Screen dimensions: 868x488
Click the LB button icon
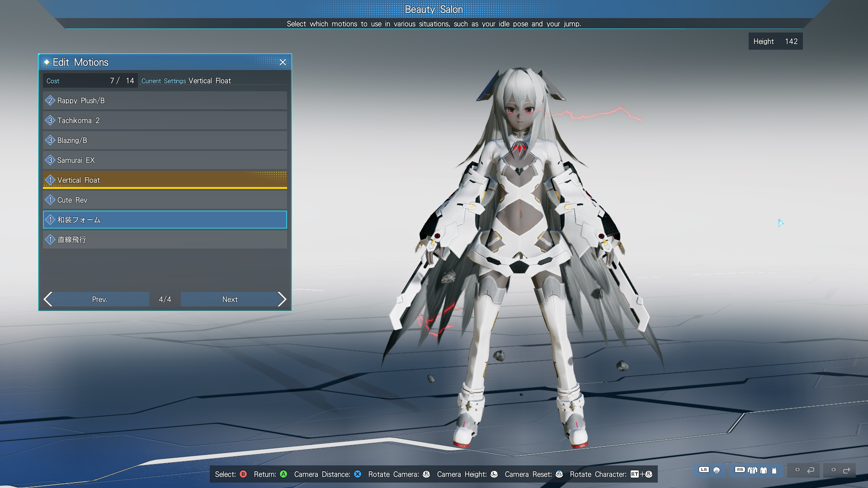(x=704, y=469)
